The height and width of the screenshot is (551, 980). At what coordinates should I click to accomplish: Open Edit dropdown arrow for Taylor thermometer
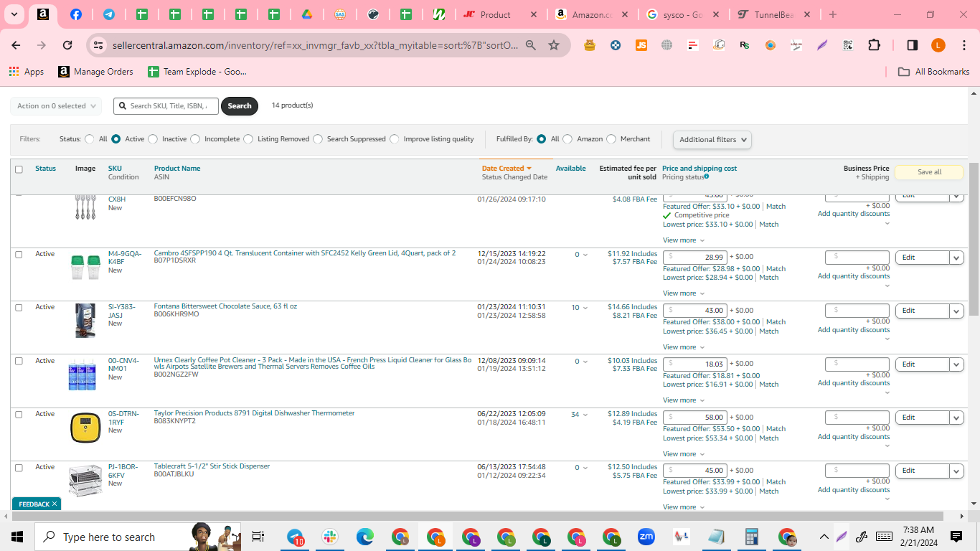[956, 418]
